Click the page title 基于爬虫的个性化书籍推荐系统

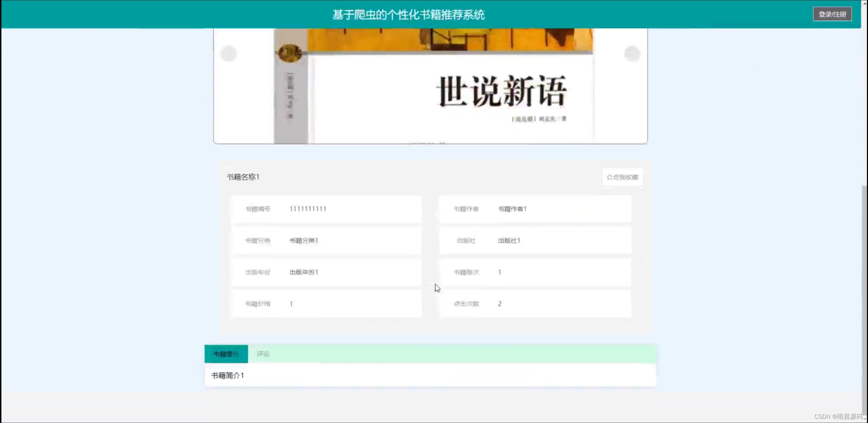(x=408, y=14)
